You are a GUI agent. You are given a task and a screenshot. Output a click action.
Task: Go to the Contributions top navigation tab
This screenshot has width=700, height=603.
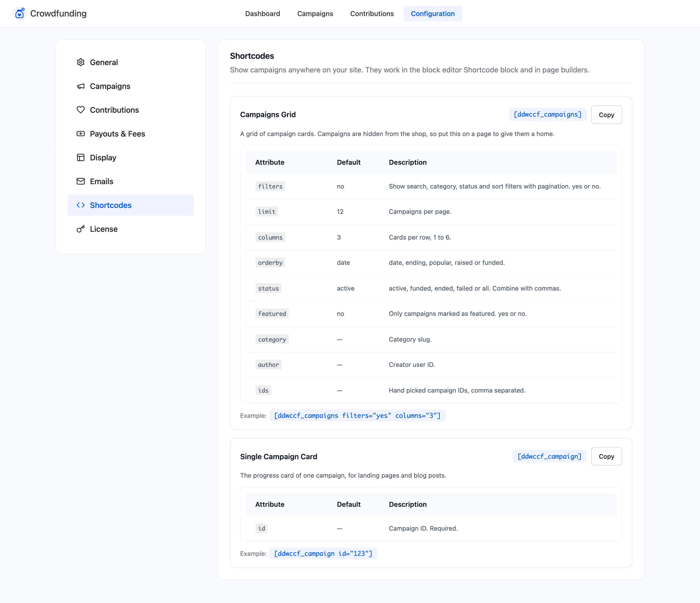[x=372, y=14]
